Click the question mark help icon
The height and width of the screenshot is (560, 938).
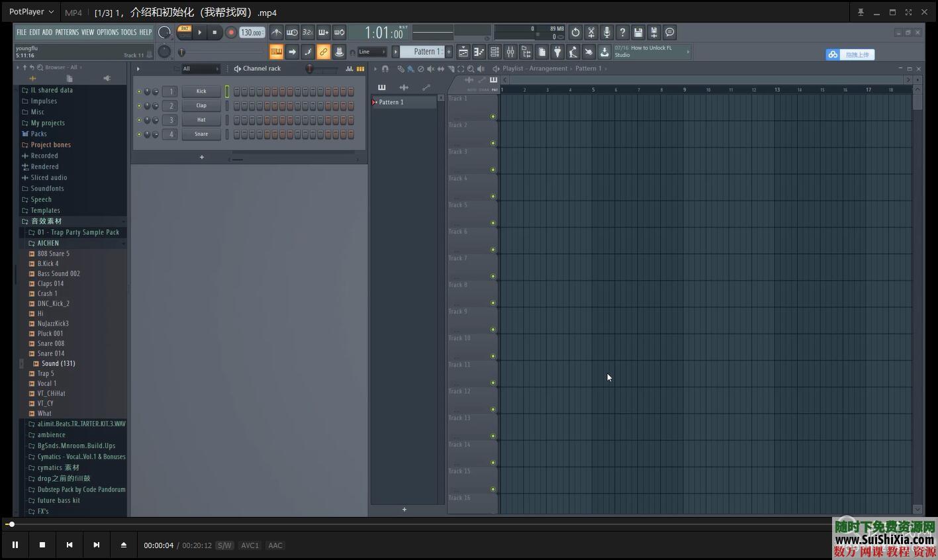point(622,32)
